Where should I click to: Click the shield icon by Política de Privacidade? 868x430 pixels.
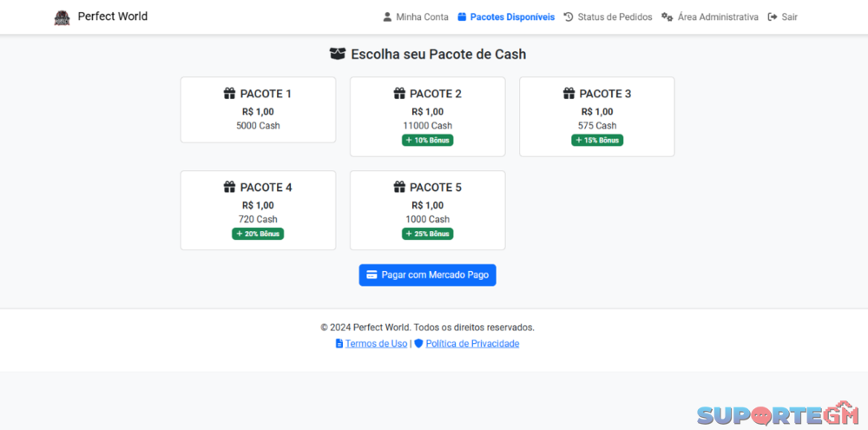(x=418, y=344)
